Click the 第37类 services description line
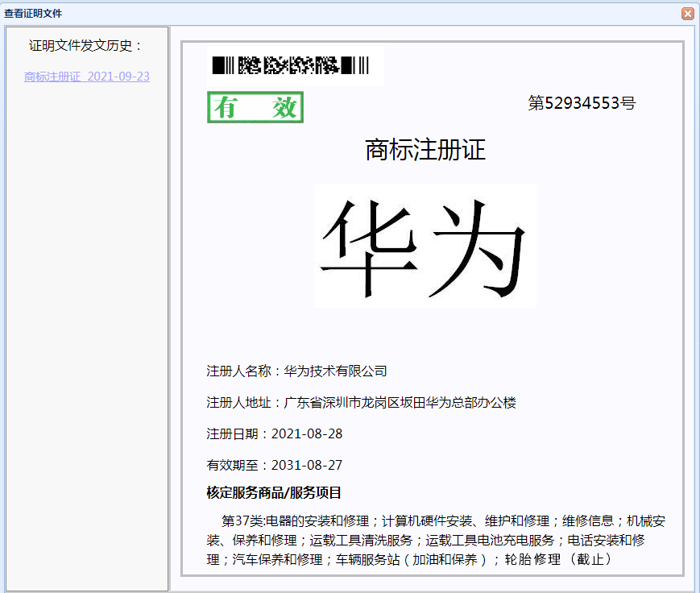This screenshot has height=593, width=700. tap(436, 541)
